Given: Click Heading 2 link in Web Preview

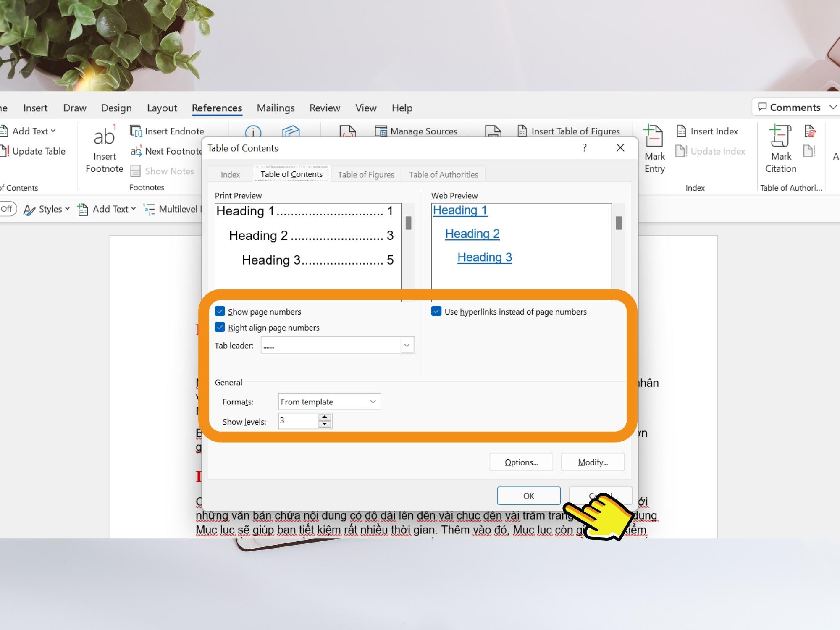Looking at the screenshot, I should [x=472, y=234].
